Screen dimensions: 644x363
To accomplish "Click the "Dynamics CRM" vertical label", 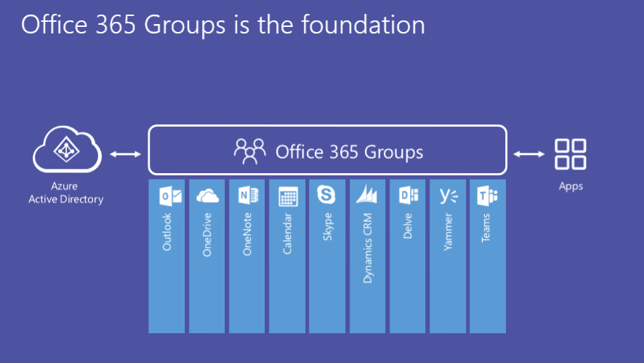I will pos(368,248).
